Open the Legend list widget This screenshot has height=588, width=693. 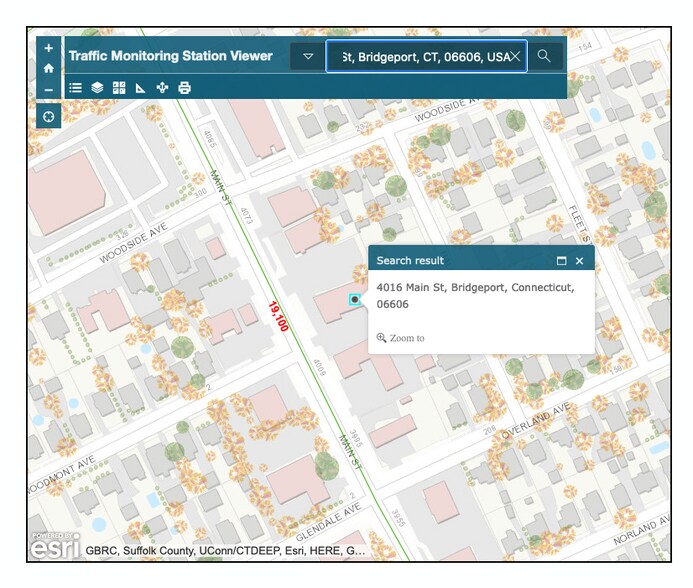[76, 88]
